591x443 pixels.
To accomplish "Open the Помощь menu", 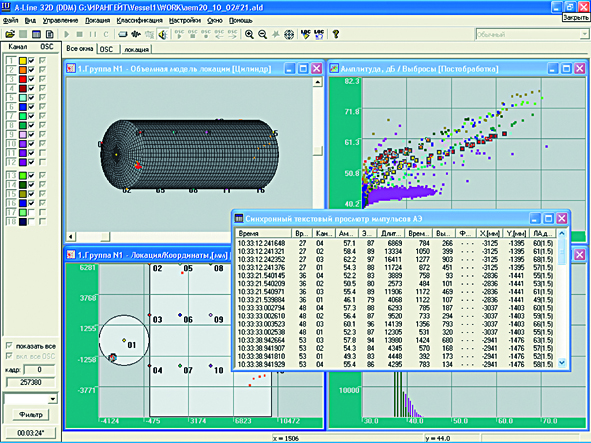I will click(x=240, y=20).
